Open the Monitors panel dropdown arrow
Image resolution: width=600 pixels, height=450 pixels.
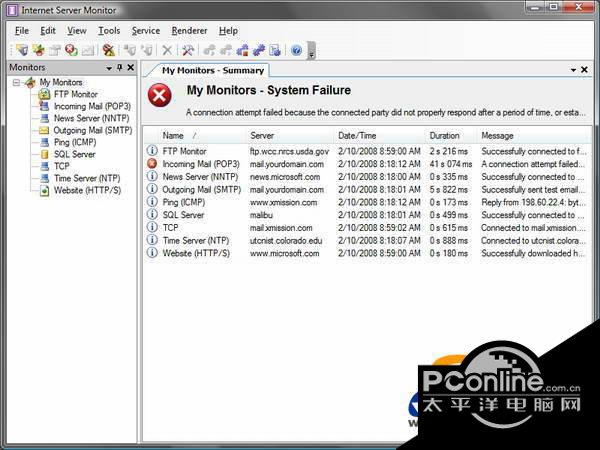109,68
